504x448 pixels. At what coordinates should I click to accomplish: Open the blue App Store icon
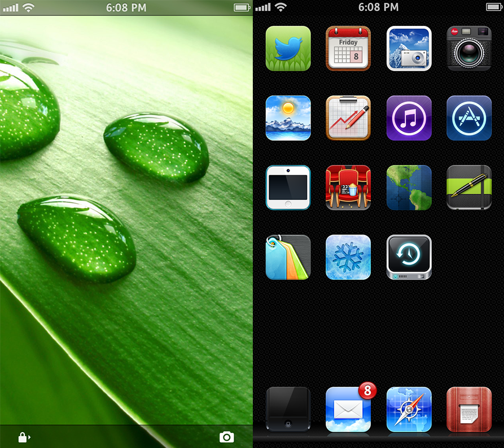(469, 118)
